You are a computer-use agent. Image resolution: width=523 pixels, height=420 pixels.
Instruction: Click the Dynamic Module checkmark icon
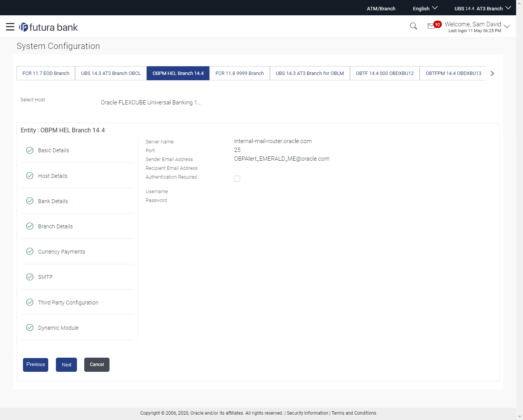[x=30, y=327]
